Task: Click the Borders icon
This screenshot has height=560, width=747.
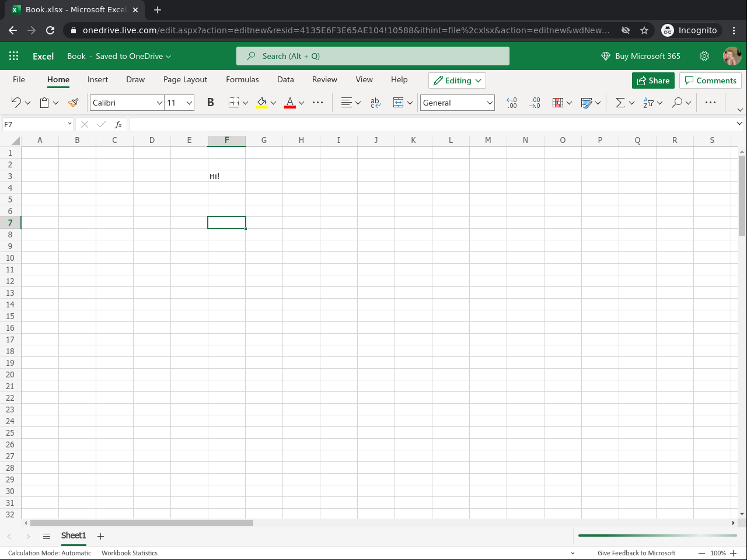Action: (x=233, y=103)
